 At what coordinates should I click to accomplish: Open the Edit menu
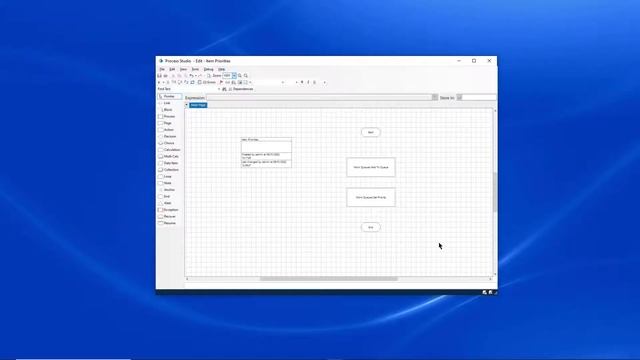coord(172,69)
